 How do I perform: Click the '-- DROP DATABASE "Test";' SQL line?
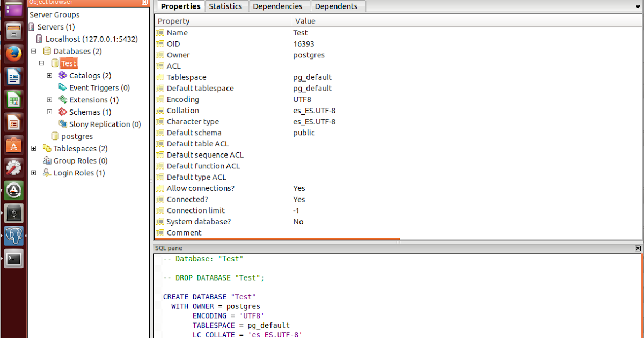214,278
